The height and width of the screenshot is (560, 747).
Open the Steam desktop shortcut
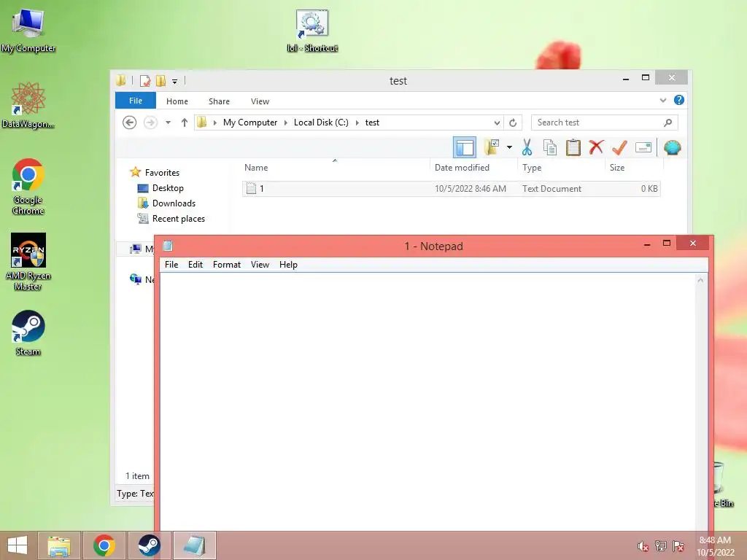click(x=28, y=333)
